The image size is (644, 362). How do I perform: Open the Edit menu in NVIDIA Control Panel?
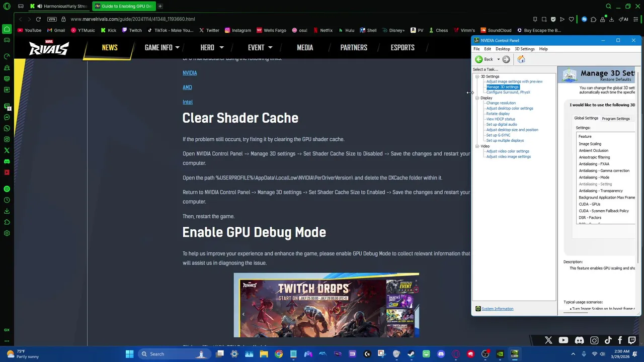point(488,49)
